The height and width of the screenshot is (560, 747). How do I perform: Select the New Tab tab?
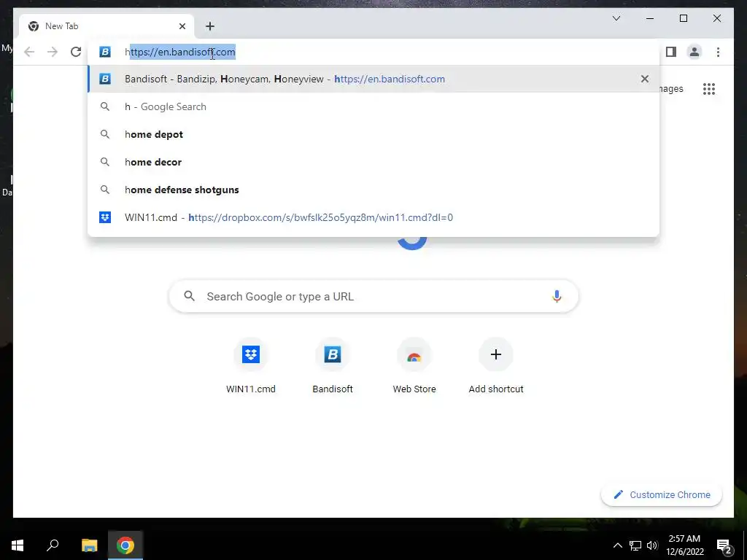pyautogui.click(x=107, y=26)
